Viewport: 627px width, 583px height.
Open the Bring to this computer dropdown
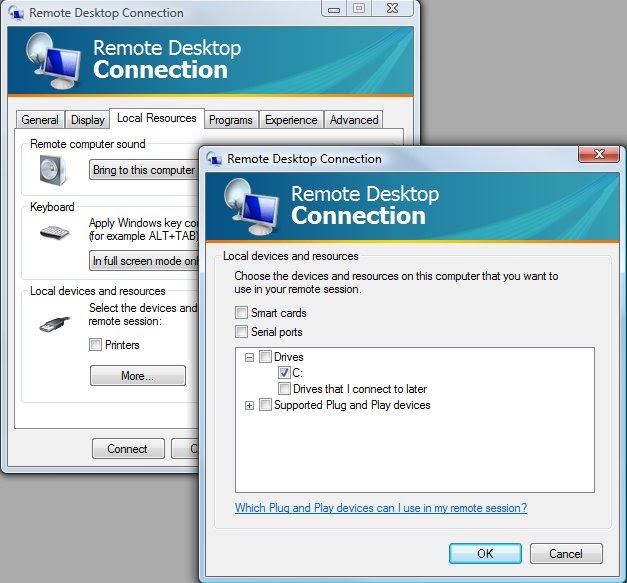point(144,170)
